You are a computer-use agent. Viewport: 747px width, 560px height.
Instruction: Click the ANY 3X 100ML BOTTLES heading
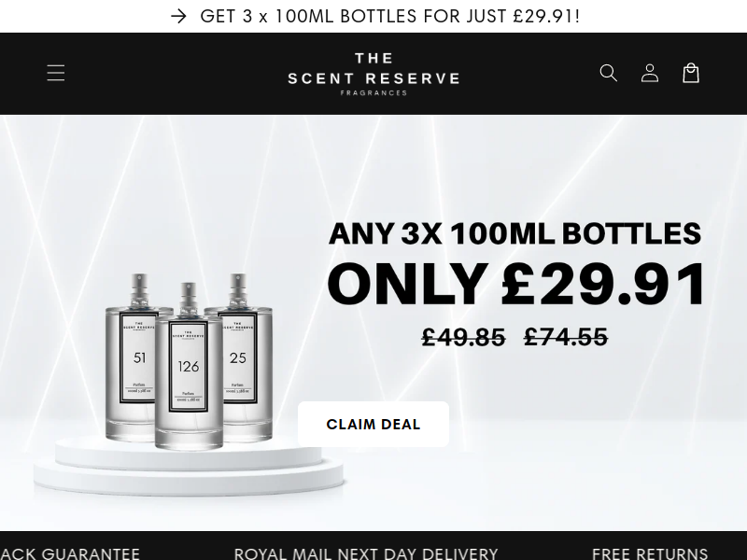(x=515, y=233)
